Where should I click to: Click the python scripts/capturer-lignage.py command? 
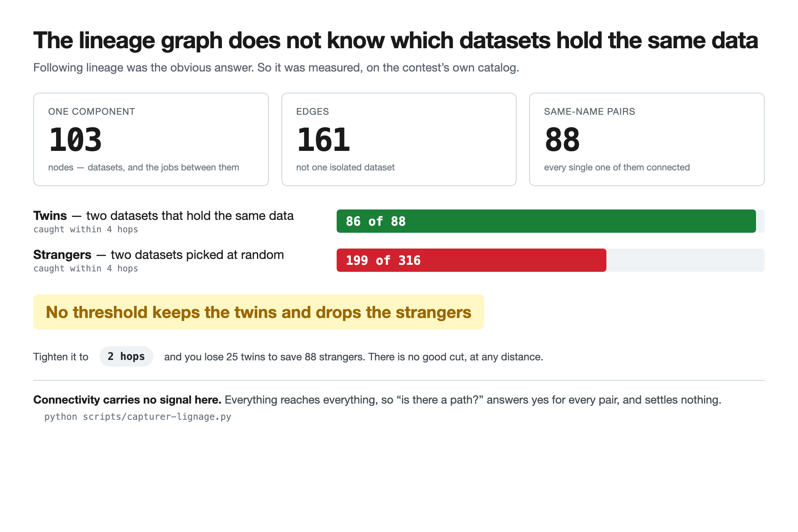(x=138, y=417)
